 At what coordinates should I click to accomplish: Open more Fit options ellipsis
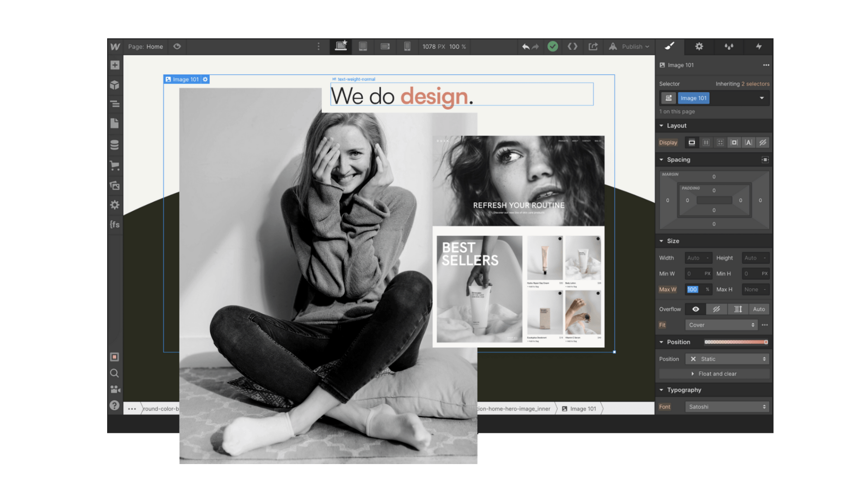(765, 325)
